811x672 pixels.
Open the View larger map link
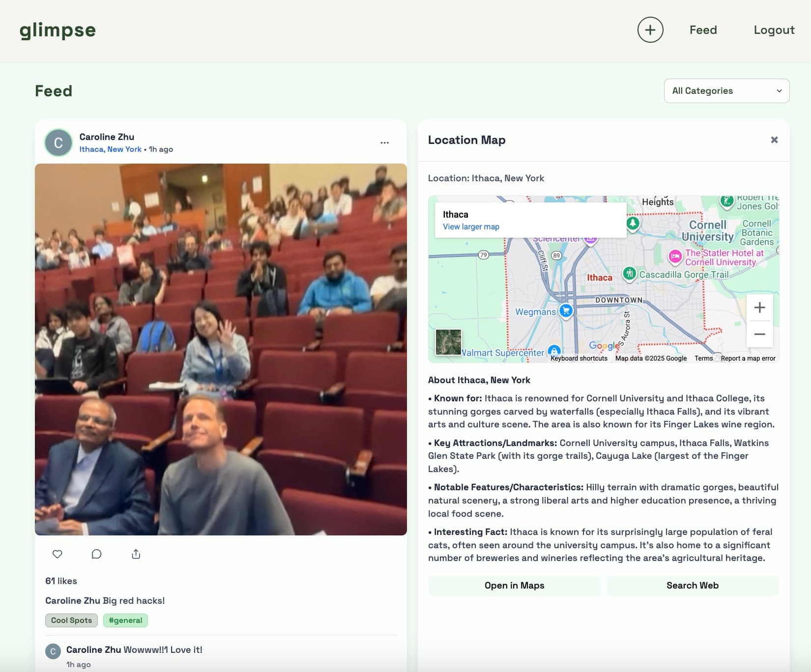(x=471, y=226)
